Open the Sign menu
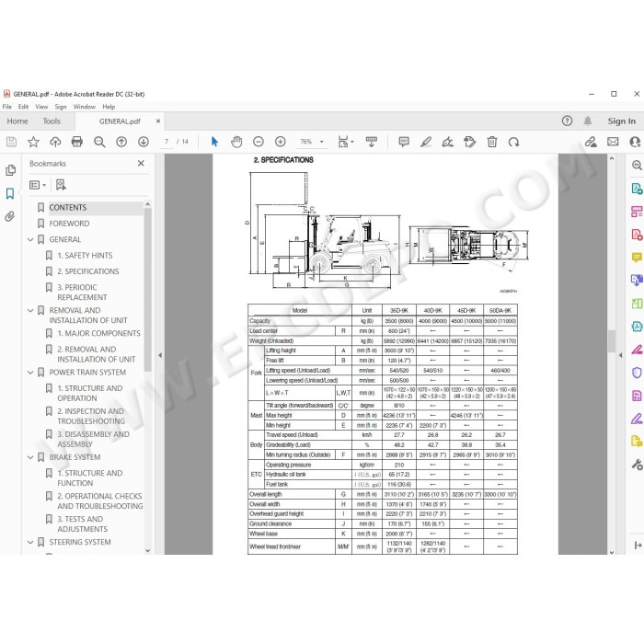644x644 pixels. click(x=61, y=107)
